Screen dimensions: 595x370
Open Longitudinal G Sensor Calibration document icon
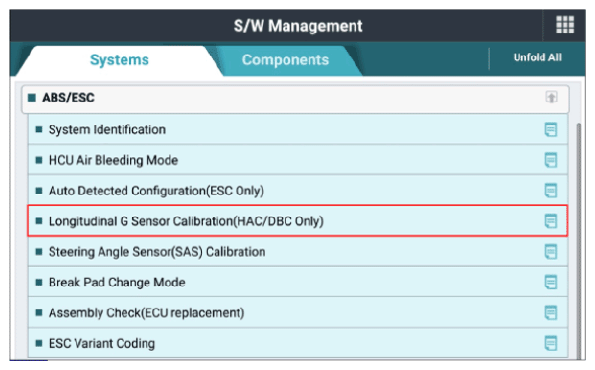coord(551,221)
